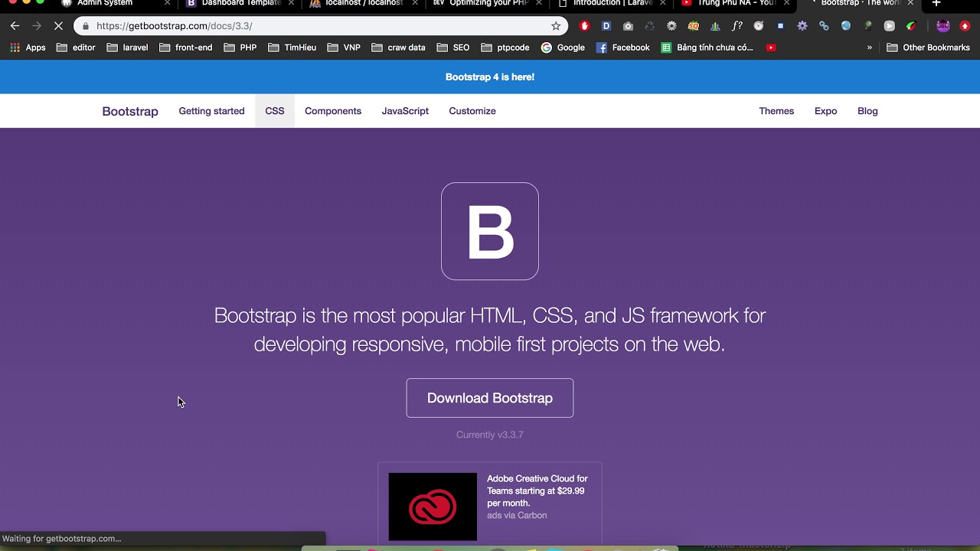Viewport: 980px width, 551px height.
Task: Click the browser forward arrow
Action: pos(37,26)
